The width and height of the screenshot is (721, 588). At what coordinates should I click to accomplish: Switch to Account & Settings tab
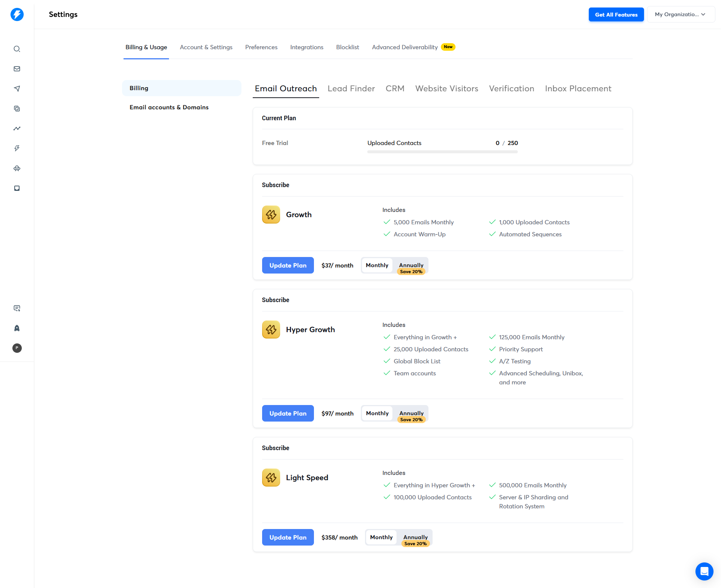206,47
